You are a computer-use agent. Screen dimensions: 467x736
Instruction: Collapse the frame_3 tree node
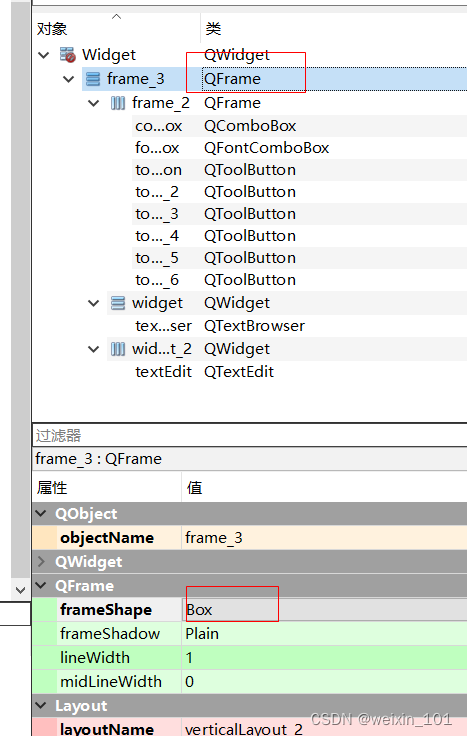[69, 79]
